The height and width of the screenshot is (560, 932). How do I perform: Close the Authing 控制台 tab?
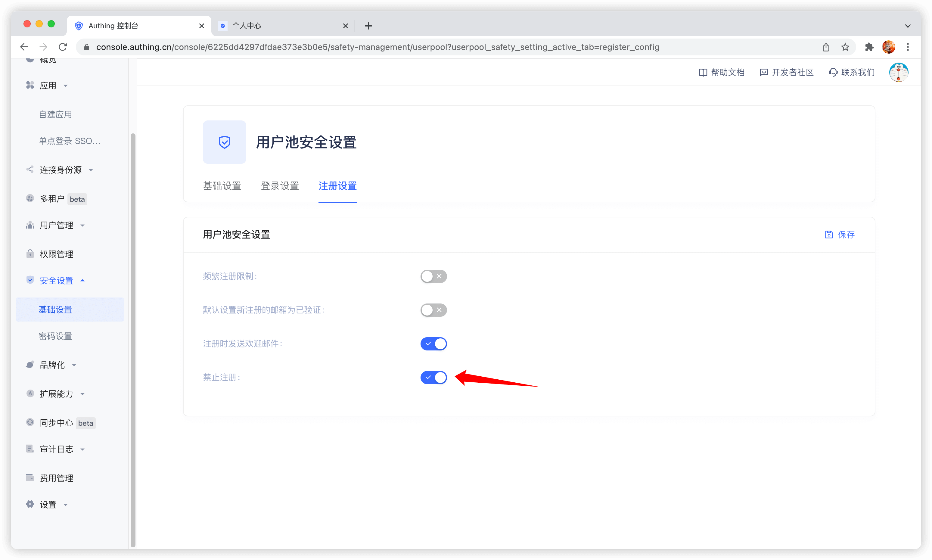[201, 26]
